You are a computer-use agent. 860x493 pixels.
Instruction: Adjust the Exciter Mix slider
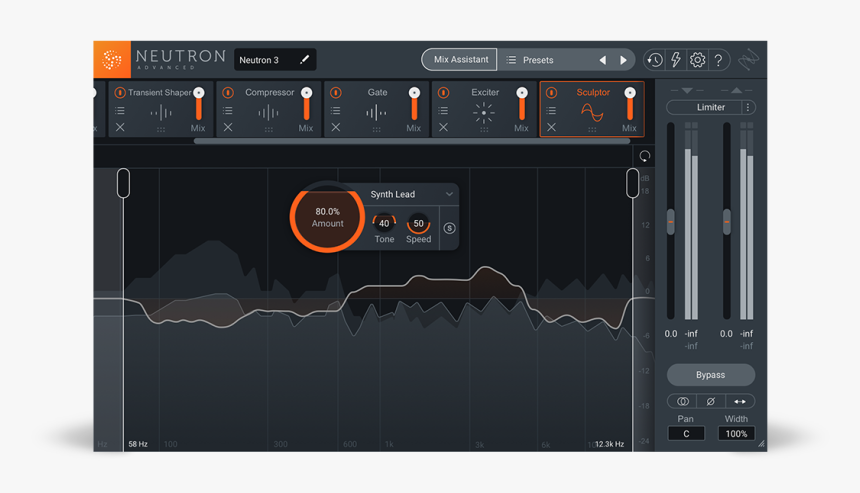(522, 104)
